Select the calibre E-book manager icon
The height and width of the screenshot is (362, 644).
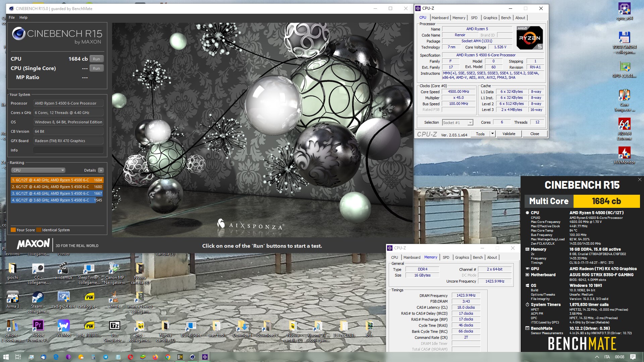coord(13,331)
